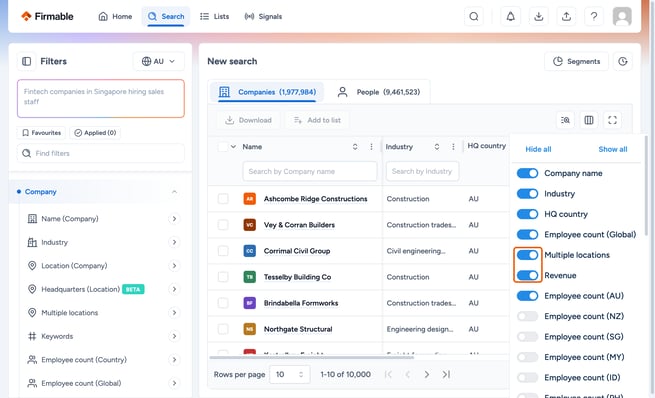The image size is (655, 398).
Task: Enable Employee count (SG) column
Action: (527, 337)
